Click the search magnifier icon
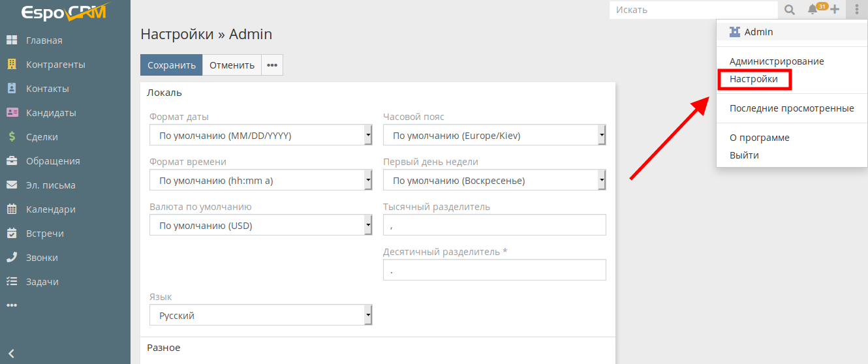Image resolution: width=868 pixels, height=364 pixels. pos(790,10)
